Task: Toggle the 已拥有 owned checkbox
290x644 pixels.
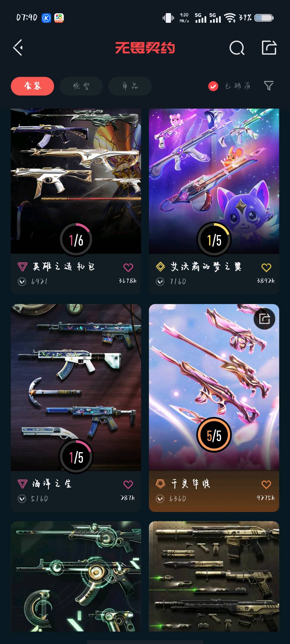Action: (x=213, y=86)
